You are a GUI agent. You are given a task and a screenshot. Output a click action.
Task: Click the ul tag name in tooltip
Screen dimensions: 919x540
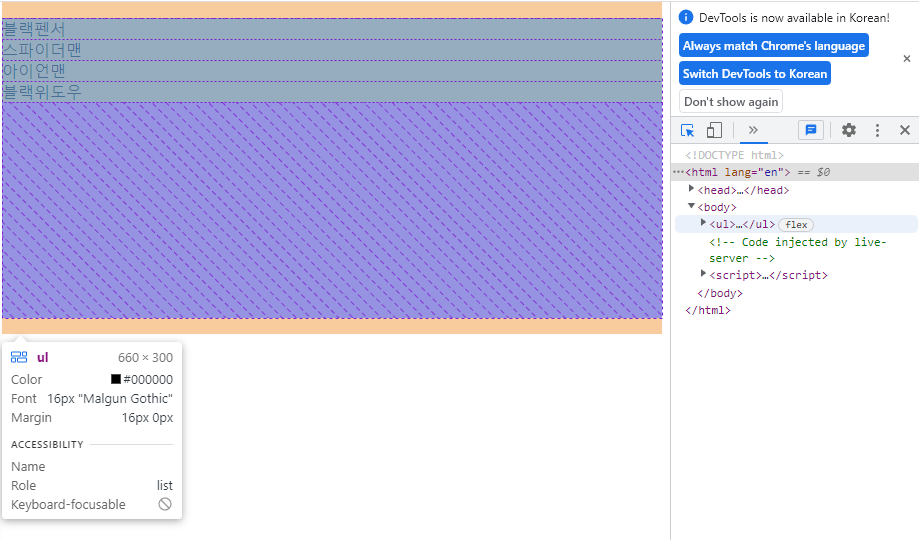click(x=43, y=358)
